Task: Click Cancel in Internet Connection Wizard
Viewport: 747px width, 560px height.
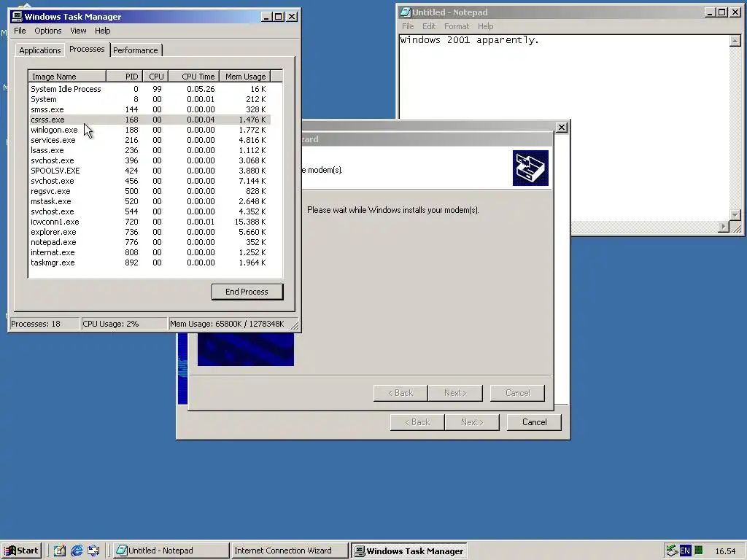Action: (x=534, y=422)
